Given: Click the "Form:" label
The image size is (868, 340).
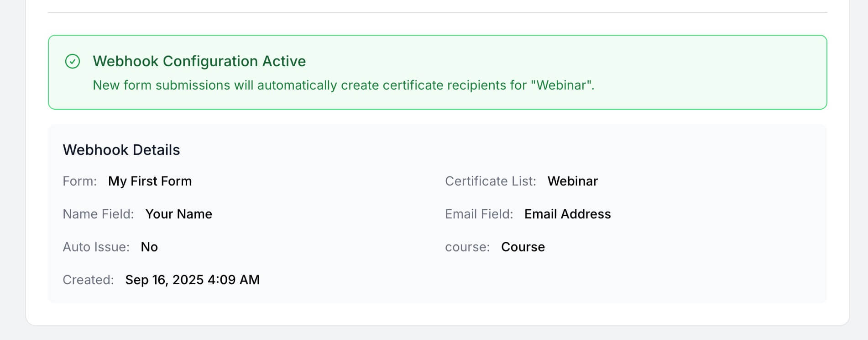Looking at the screenshot, I should (x=80, y=181).
